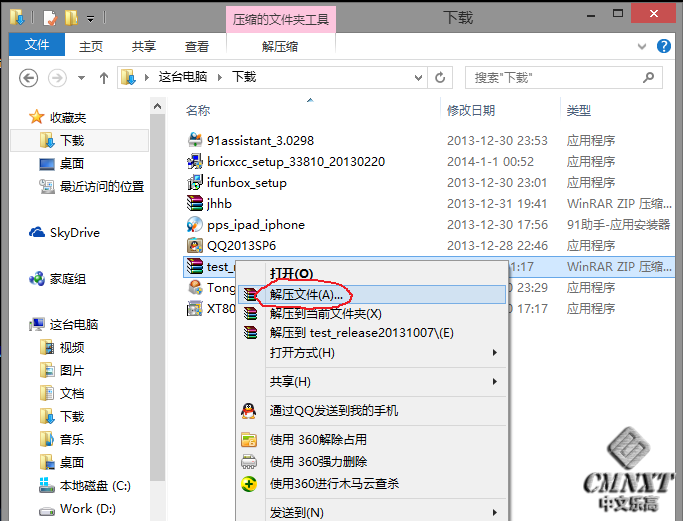Viewport: 683px width, 521px height.
Task: Click the navigation pane scrollbar up arrow
Action: click(158, 106)
